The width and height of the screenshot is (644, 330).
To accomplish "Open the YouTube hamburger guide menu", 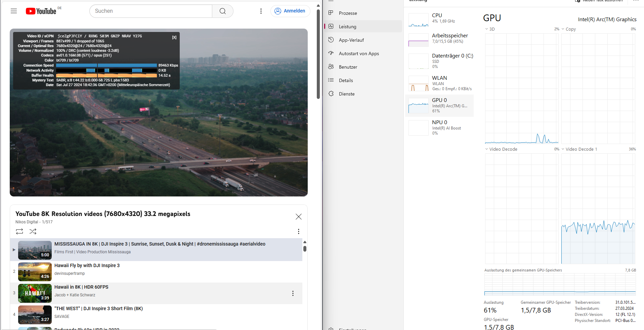I will pyautogui.click(x=14, y=11).
